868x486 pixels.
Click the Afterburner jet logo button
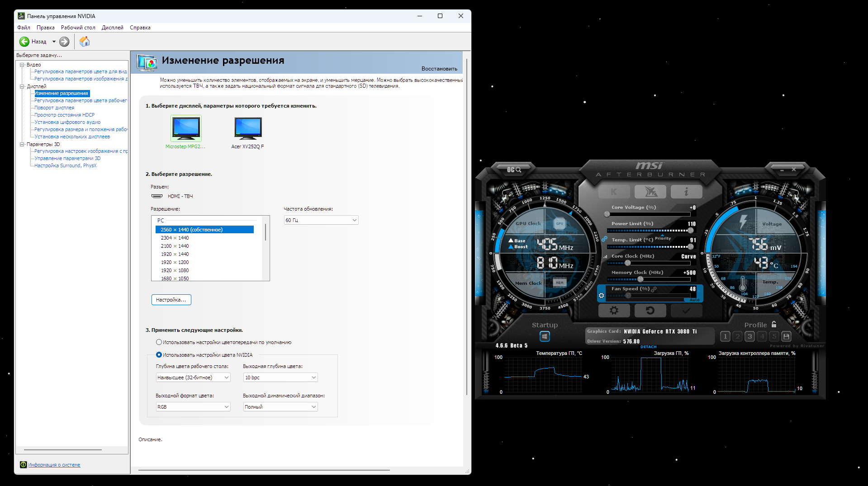click(650, 192)
